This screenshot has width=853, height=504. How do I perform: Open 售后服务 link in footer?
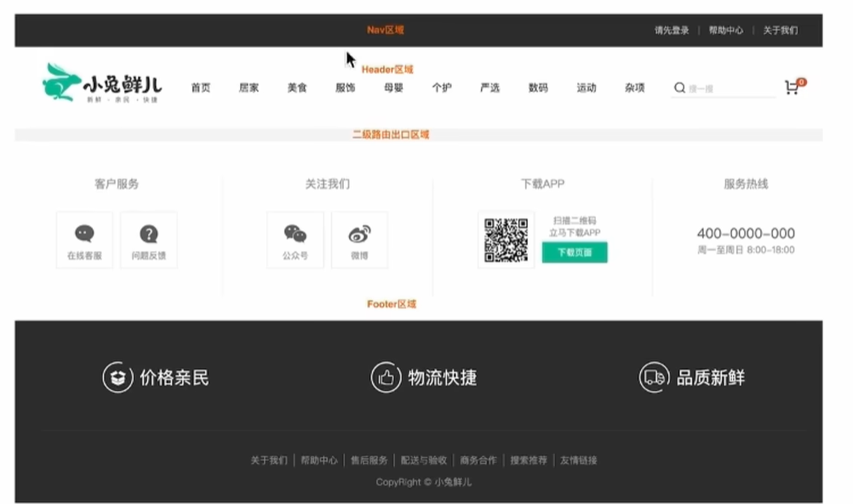click(369, 461)
